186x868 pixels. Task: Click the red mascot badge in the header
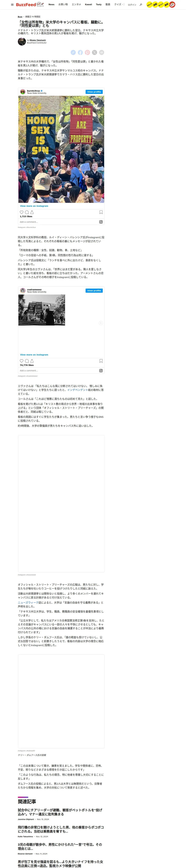172,5
